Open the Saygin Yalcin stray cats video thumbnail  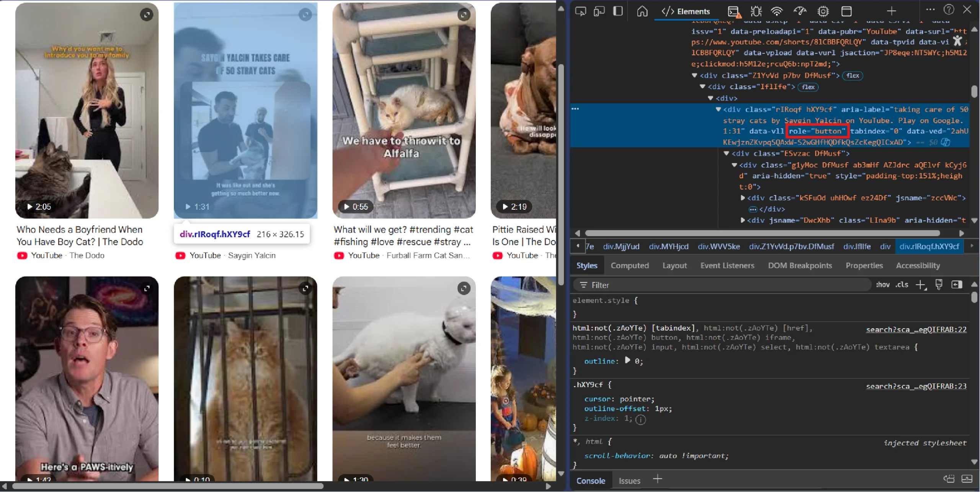245,111
